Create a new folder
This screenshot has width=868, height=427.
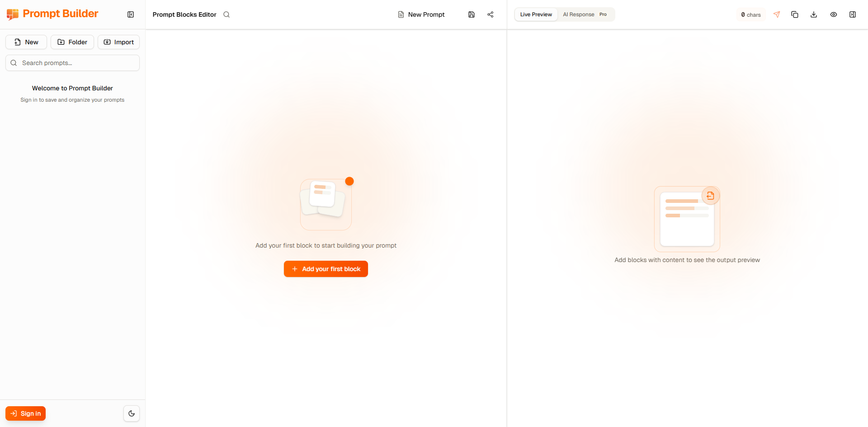click(x=72, y=42)
